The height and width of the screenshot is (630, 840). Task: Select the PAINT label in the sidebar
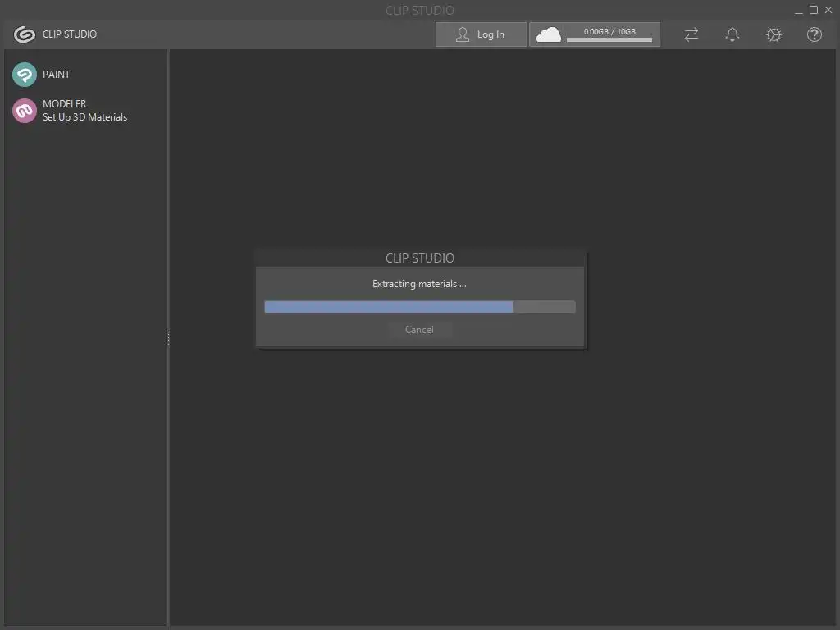[57, 75]
